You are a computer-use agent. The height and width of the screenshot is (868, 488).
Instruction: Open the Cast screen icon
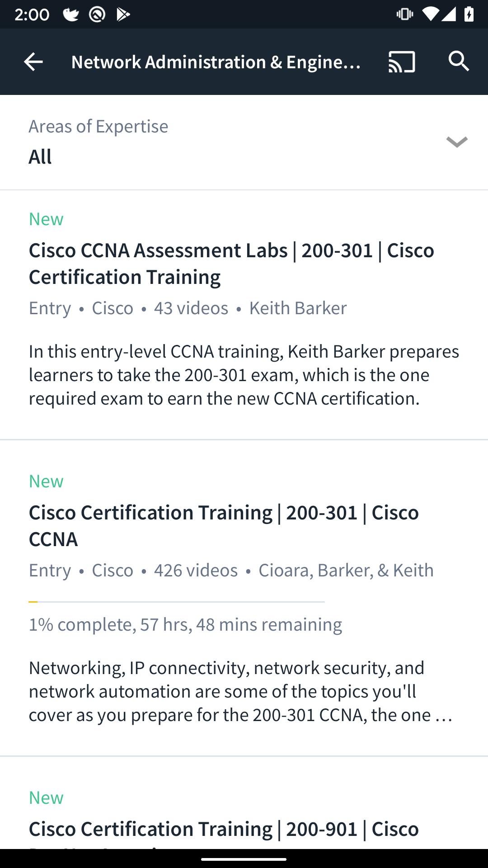[x=402, y=62]
